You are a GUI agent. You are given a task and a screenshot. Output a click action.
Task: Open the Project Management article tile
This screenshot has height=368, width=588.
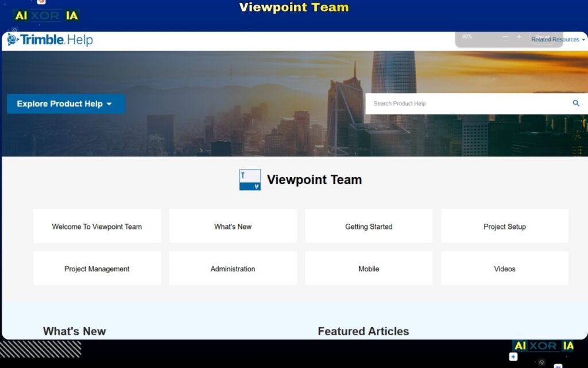[x=96, y=268]
